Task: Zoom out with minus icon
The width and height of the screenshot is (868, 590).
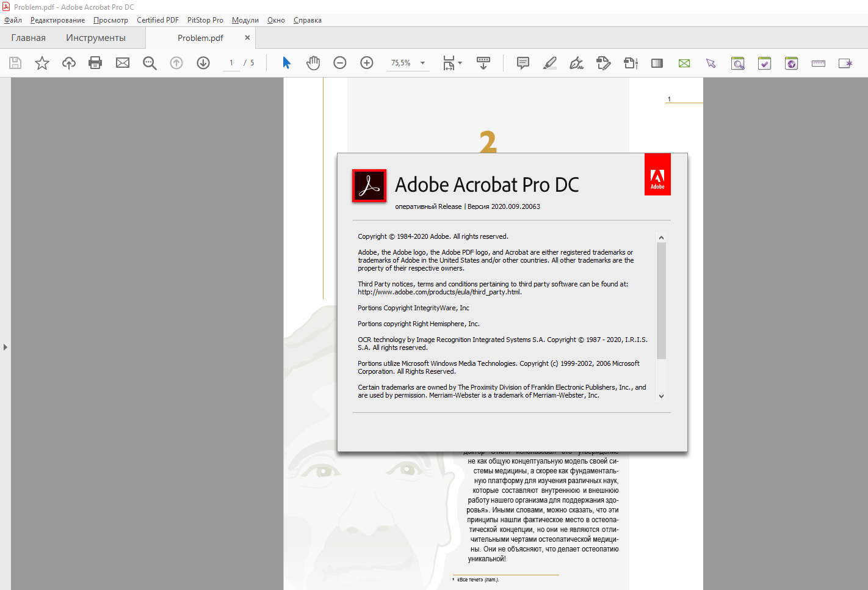Action: (340, 63)
